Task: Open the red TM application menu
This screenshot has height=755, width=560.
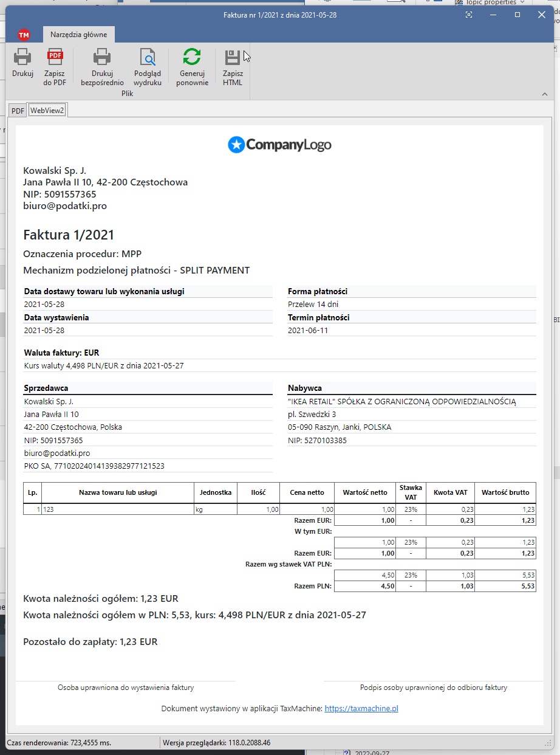Action: [x=24, y=35]
